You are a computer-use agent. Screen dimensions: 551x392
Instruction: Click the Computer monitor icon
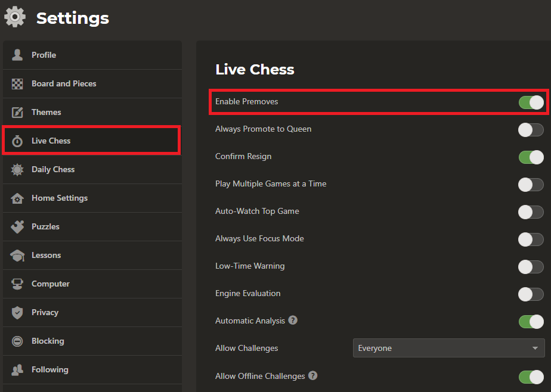pyautogui.click(x=17, y=284)
